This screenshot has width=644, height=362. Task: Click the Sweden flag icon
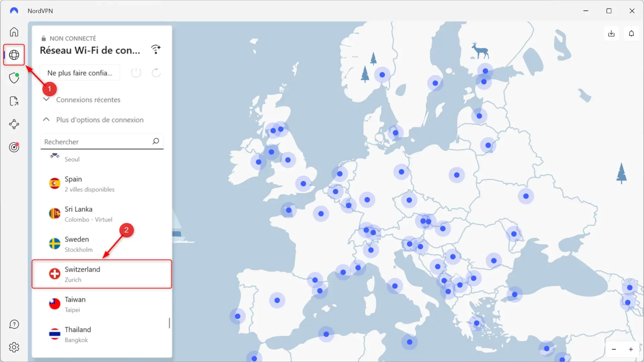click(55, 244)
